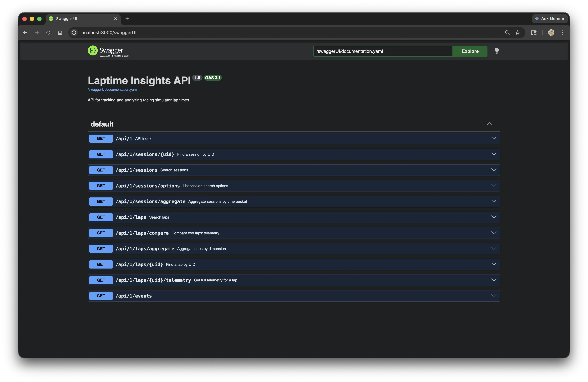Collapse the default section with its chevron
This screenshot has width=588, height=382.
(490, 124)
